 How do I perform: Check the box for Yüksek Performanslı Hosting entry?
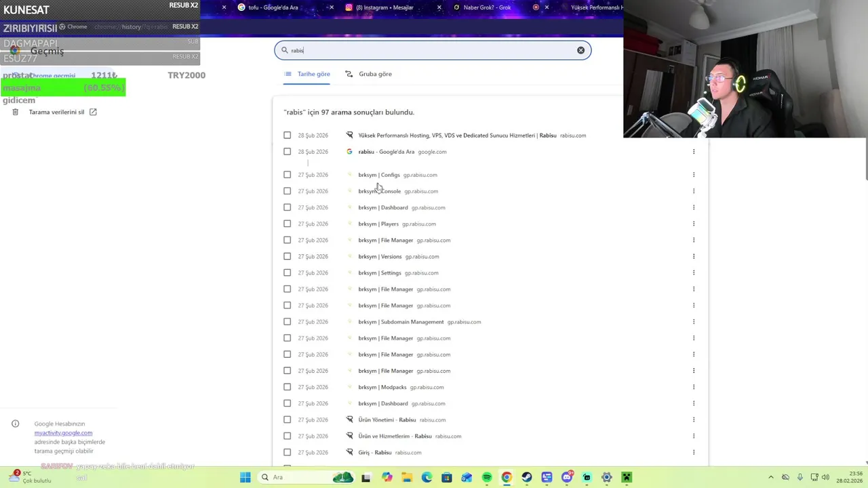288,136
